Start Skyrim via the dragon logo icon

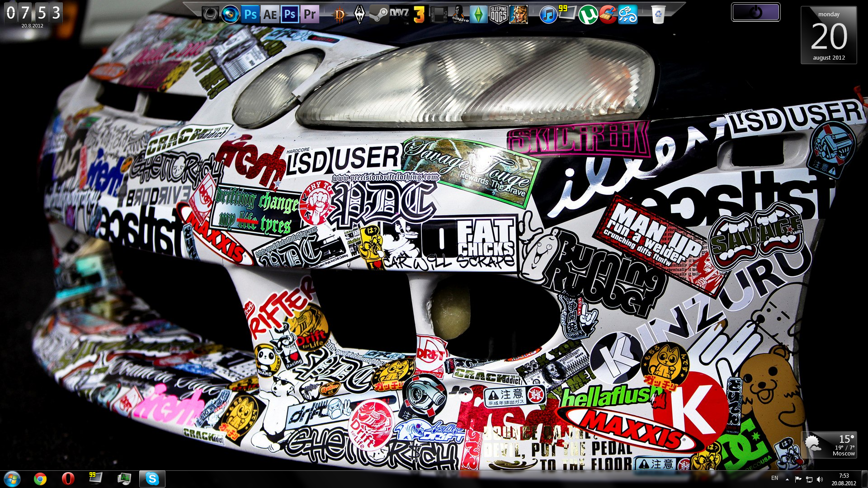pos(359,14)
